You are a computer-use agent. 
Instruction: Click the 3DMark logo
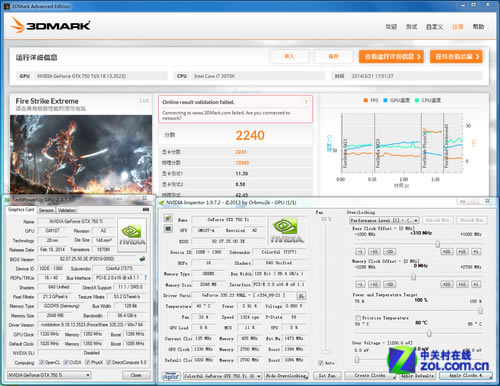pos(50,25)
